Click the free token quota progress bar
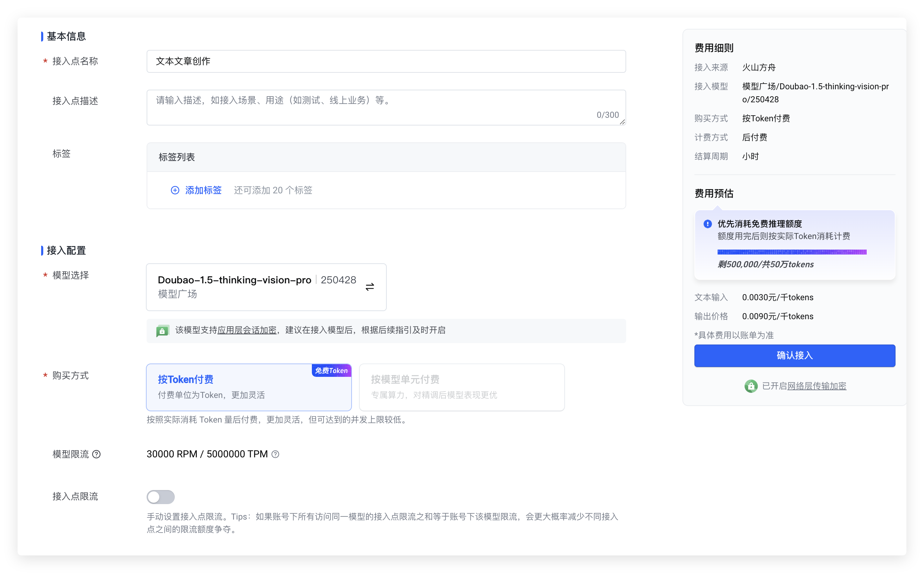 (x=792, y=252)
